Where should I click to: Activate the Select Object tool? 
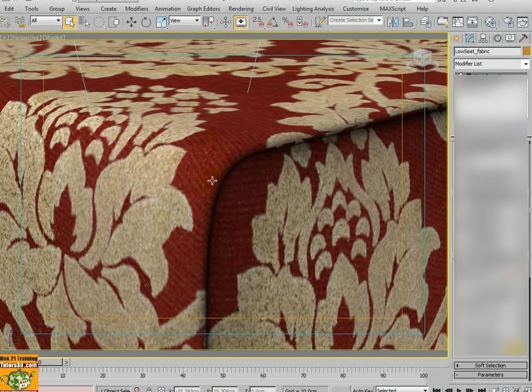click(70, 22)
